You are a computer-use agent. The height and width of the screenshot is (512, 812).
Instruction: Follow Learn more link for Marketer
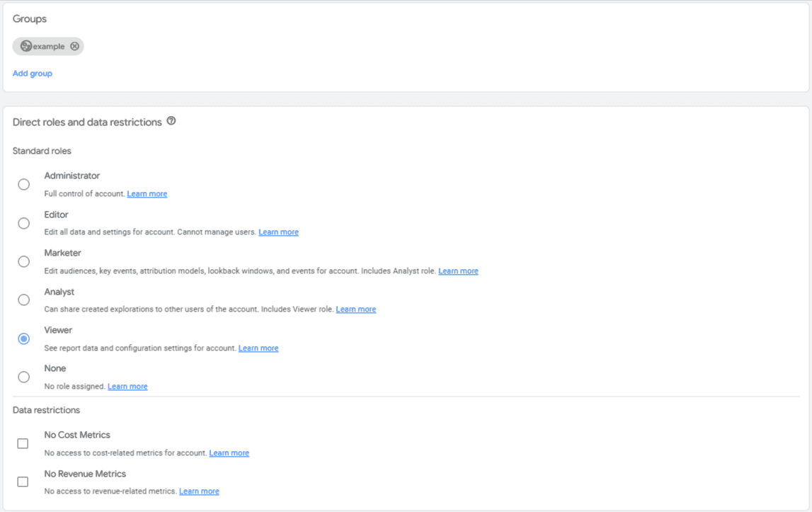[x=458, y=271]
